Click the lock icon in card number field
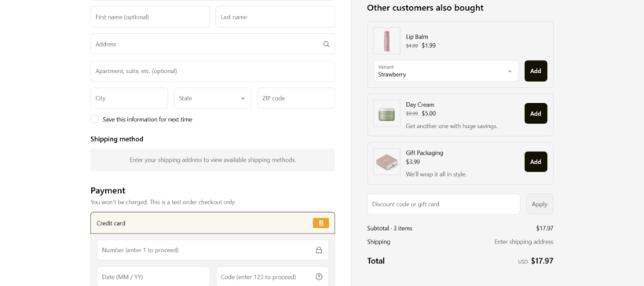The width and height of the screenshot is (644, 286). (x=319, y=250)
